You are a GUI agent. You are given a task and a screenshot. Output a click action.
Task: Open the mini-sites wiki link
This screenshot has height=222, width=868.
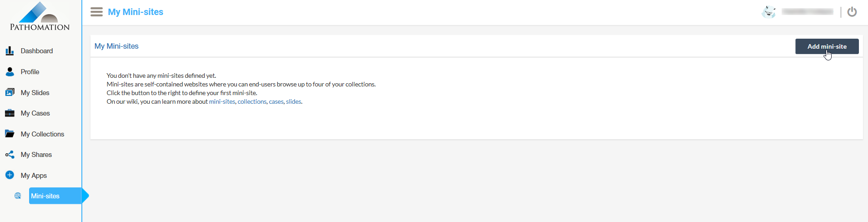[x=222, y=101]
